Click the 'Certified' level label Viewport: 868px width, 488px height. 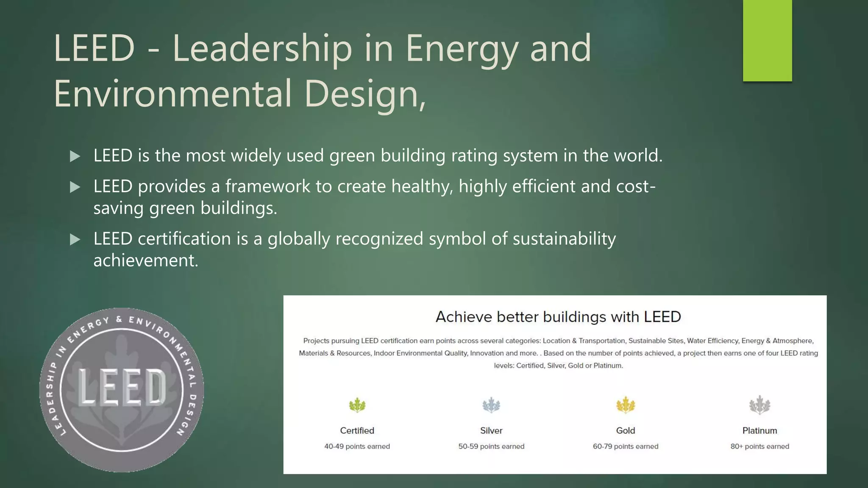click(x=357, y=430)
